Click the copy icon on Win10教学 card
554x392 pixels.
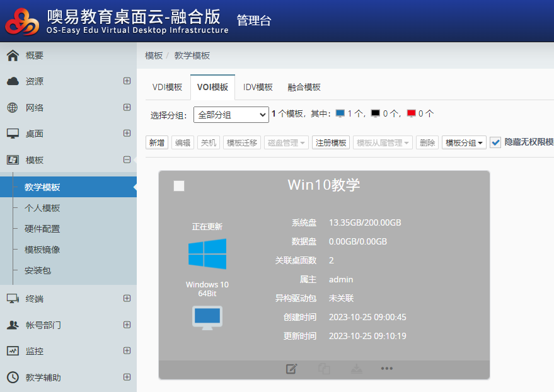click(324, 369)
